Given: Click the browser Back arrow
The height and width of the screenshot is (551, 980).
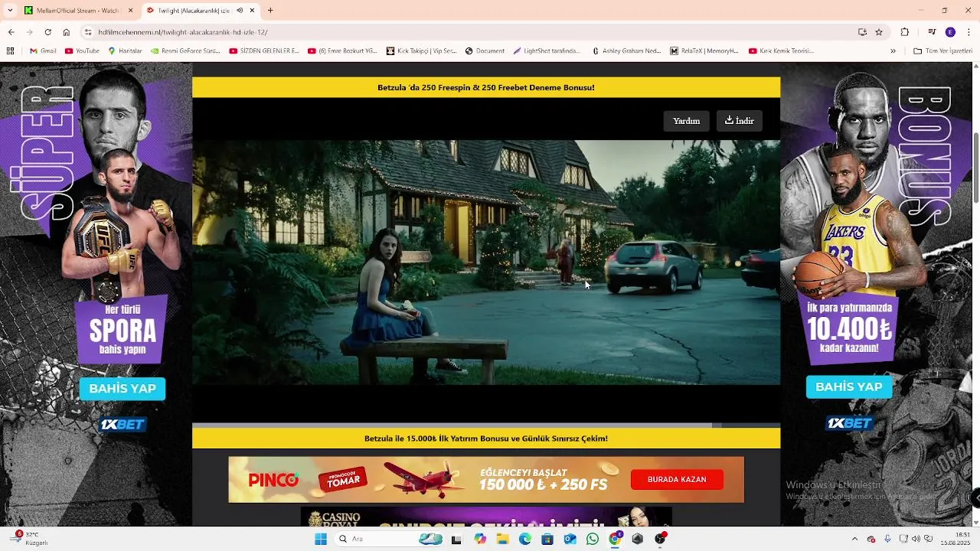Looking at the screenshot, I should 11,32.
